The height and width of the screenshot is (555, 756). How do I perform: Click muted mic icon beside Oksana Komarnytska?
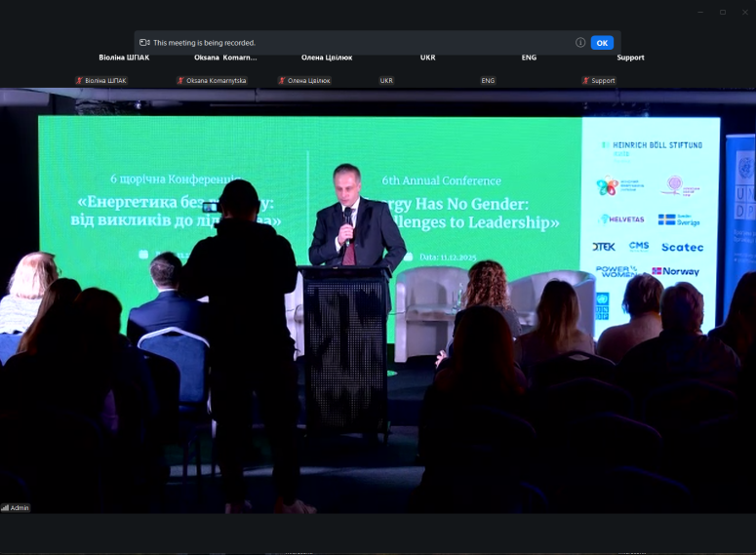tap(180, 81)
